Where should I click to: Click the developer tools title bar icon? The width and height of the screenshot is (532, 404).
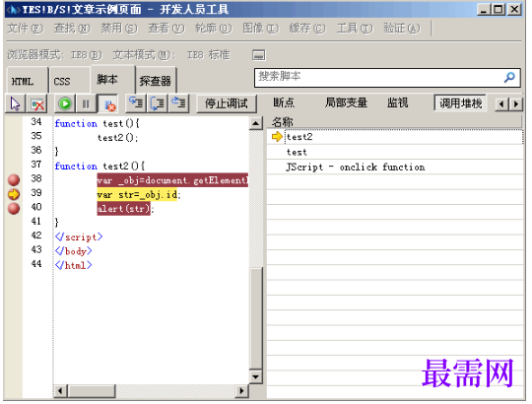point(14,10)
